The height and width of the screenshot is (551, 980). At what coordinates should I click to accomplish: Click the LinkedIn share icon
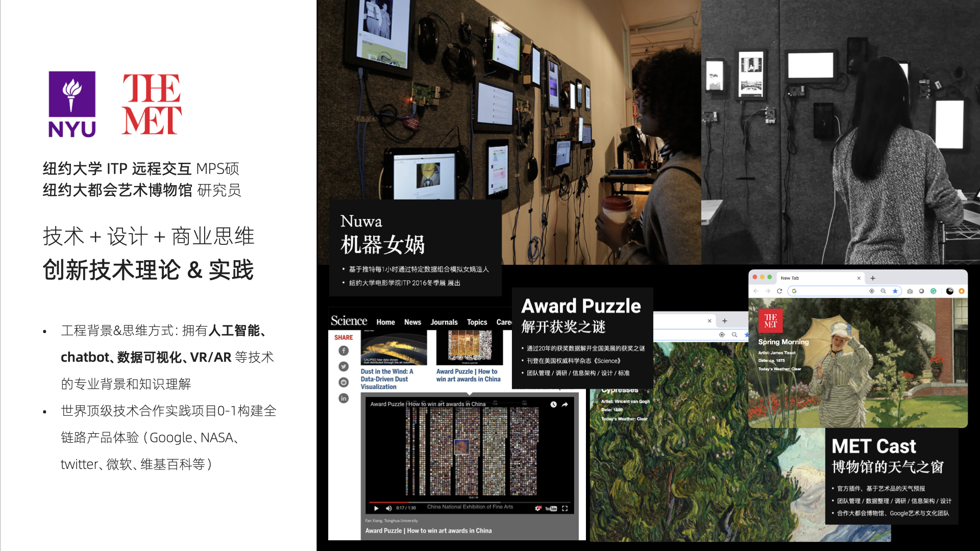pos(344,398)
